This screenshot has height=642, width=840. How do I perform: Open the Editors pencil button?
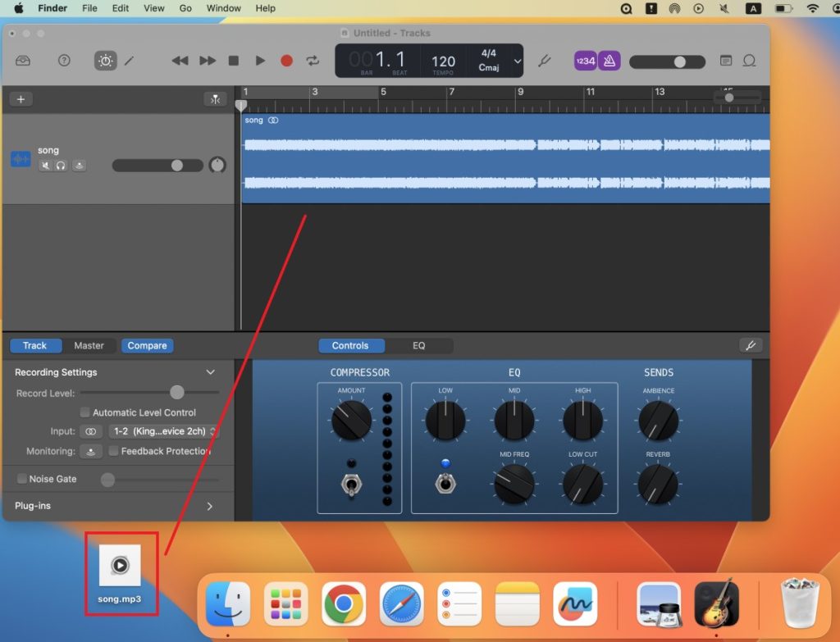(129, 61)
